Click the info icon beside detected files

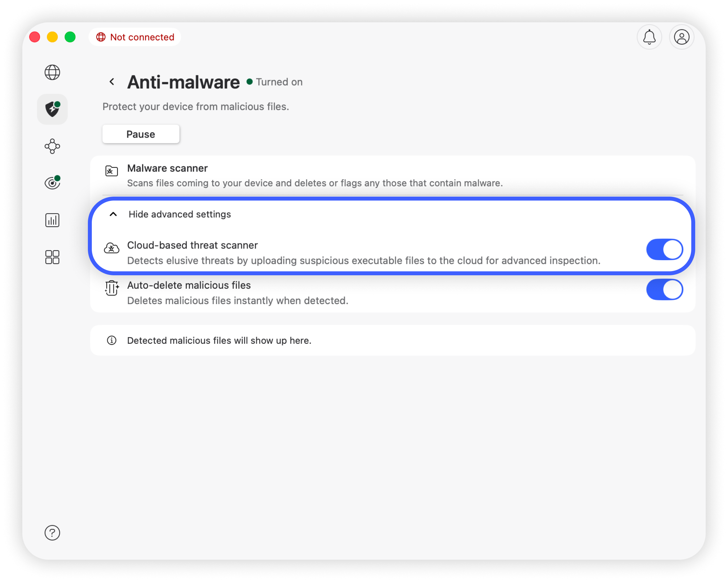click(112, 340)
